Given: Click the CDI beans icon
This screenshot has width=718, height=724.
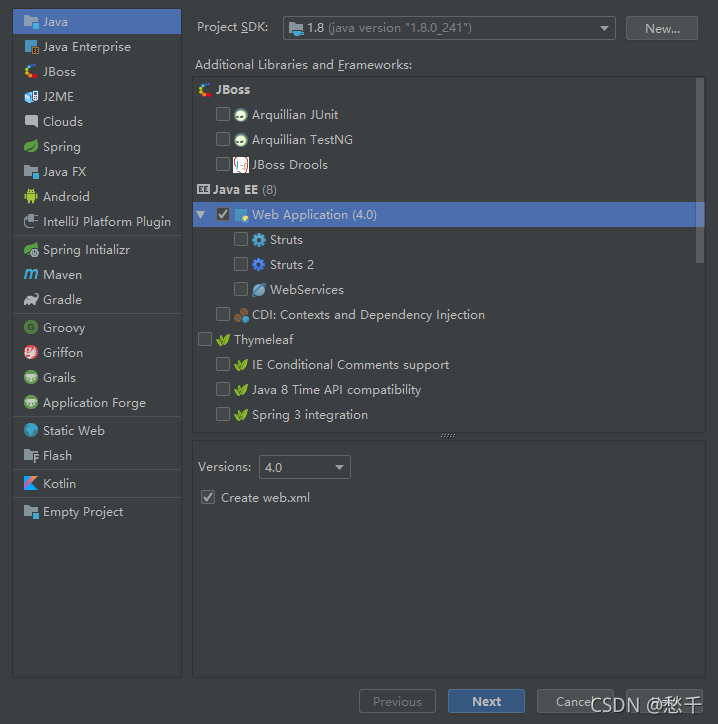Looking at the screenshot, I should coord(241,315).
